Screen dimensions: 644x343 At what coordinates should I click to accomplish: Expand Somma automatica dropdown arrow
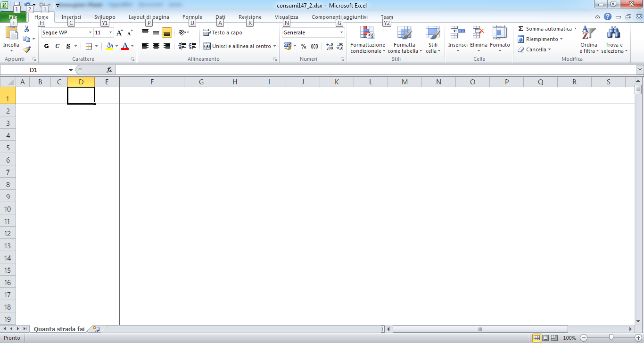tap(575, 29)
